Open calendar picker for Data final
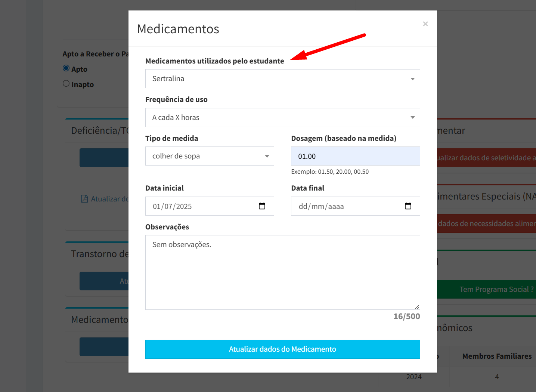Screen dimensions: 536x392 [x=408, y=206]
